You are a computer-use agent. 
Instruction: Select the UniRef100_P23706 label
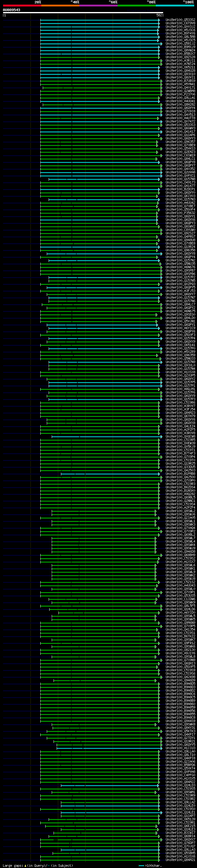point(180,94)
